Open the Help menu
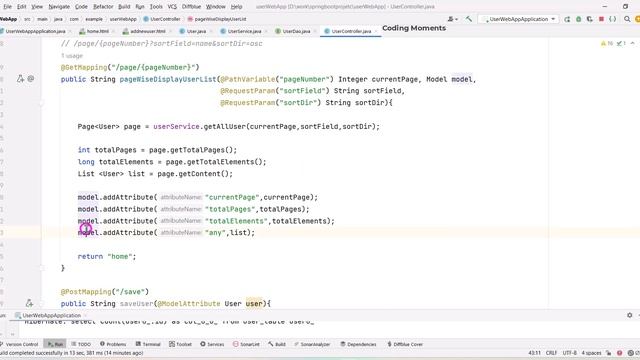This screenshot has width=640, height=360. [236, 7]
